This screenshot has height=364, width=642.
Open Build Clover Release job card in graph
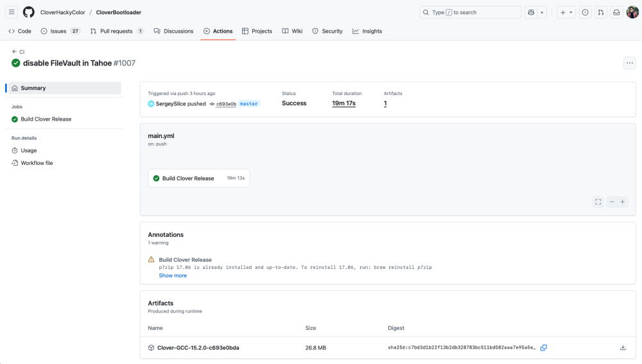(x=199, y=178)
